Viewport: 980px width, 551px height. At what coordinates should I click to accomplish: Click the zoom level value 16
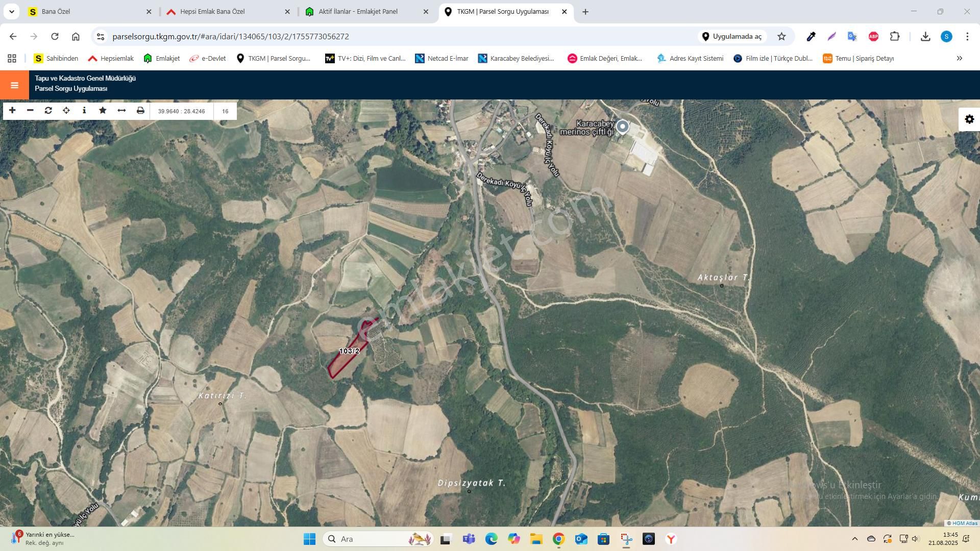[x=225, y=111]
